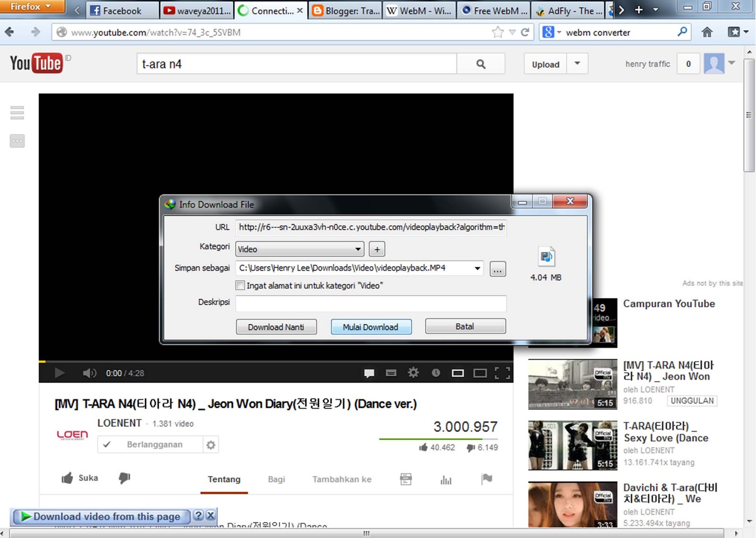Screen dimensions: 756x538
Task: Open the URL history dropdown arrow
Action: (x=512, y=32)
